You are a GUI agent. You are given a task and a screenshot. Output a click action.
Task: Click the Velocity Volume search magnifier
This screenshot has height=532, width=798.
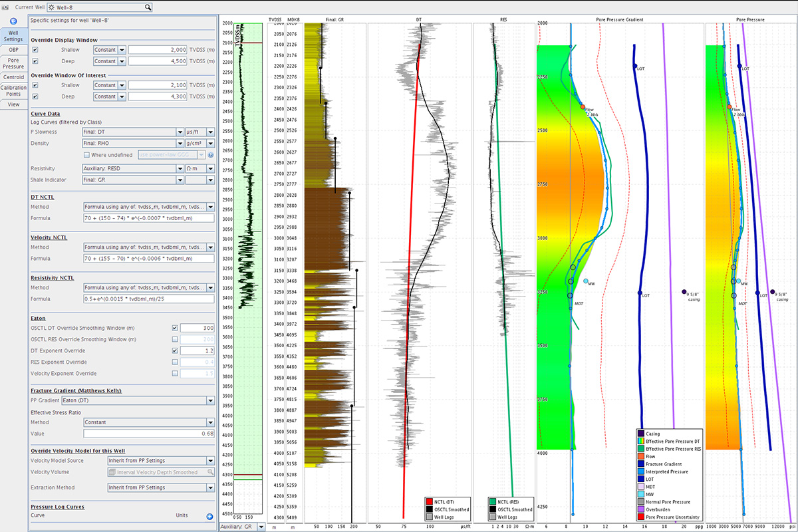[x=210, y=472]
